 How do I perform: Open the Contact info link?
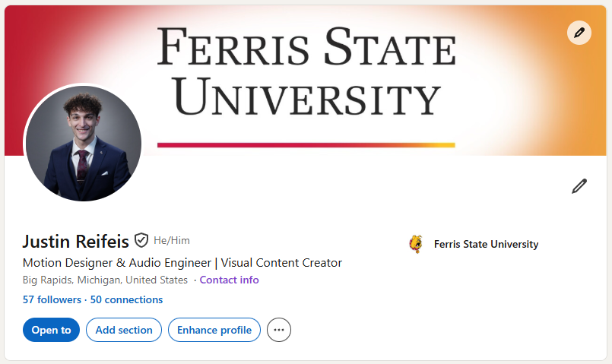tap(229, 280)
